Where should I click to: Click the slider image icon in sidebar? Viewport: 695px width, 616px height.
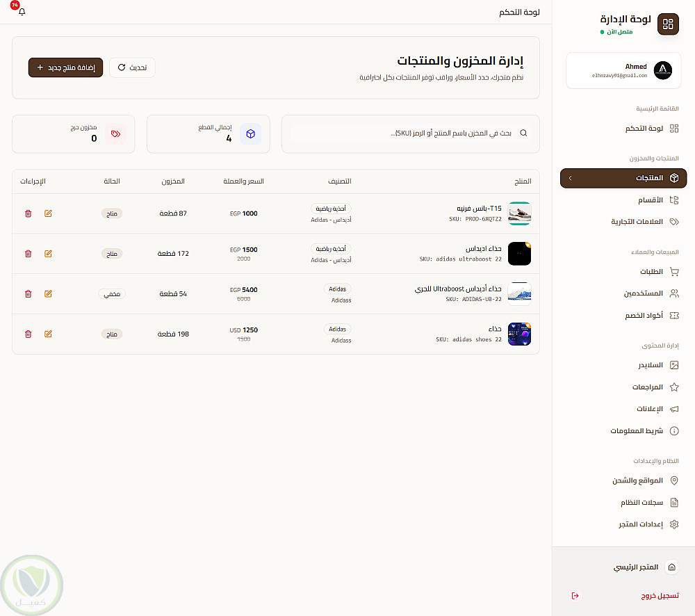(674, 365)
